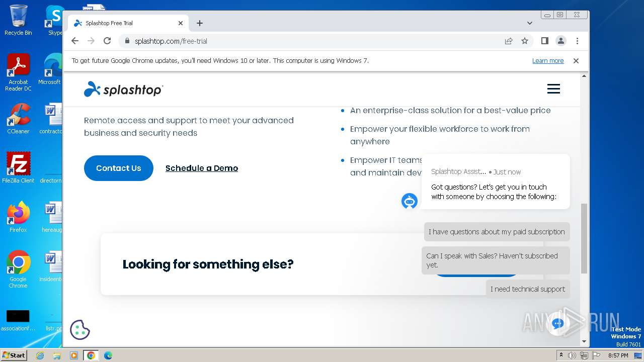Open the hamburger navigation menu
This screenshot has height=362, width=644.
click(x=553, y=89)
